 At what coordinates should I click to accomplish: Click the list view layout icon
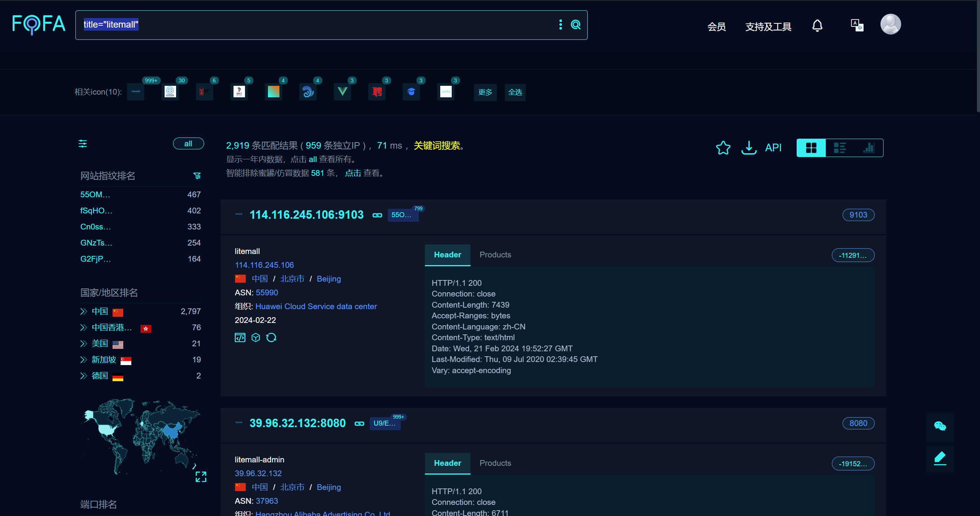click(x=840, y=148)
